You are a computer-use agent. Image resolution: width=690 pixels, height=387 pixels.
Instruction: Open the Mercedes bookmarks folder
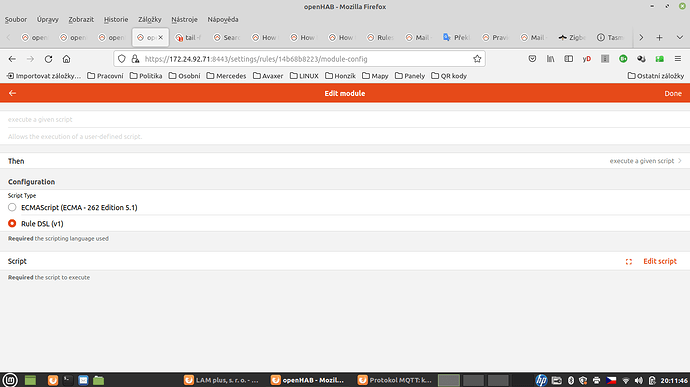click(226, 76)
